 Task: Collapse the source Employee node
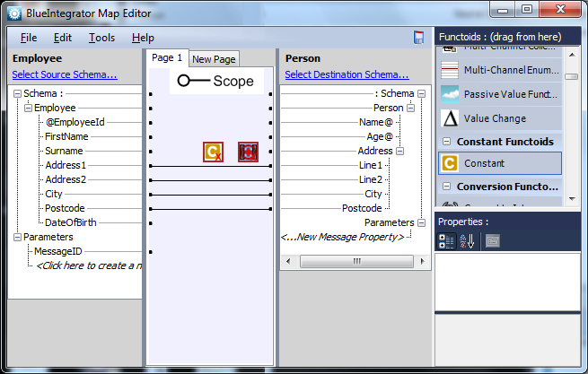(28, 108)
